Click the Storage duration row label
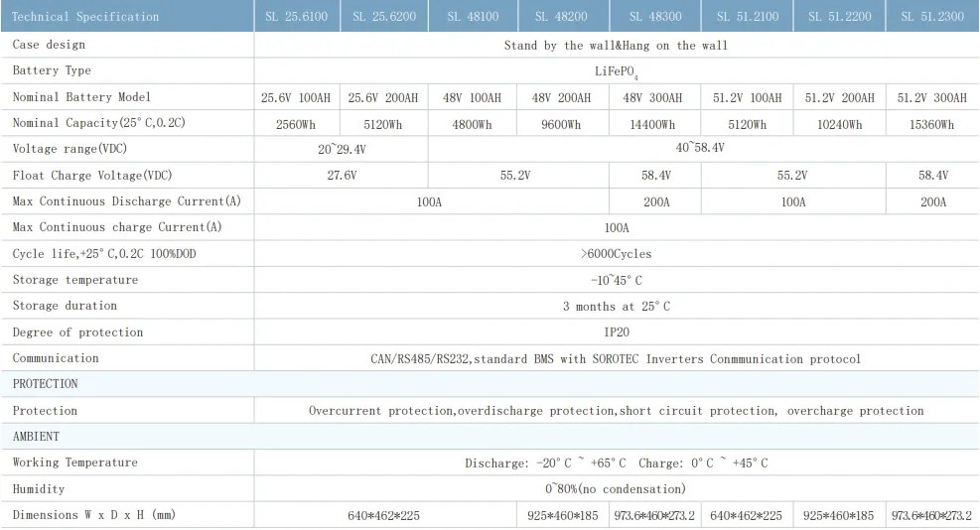 (65, 306)
